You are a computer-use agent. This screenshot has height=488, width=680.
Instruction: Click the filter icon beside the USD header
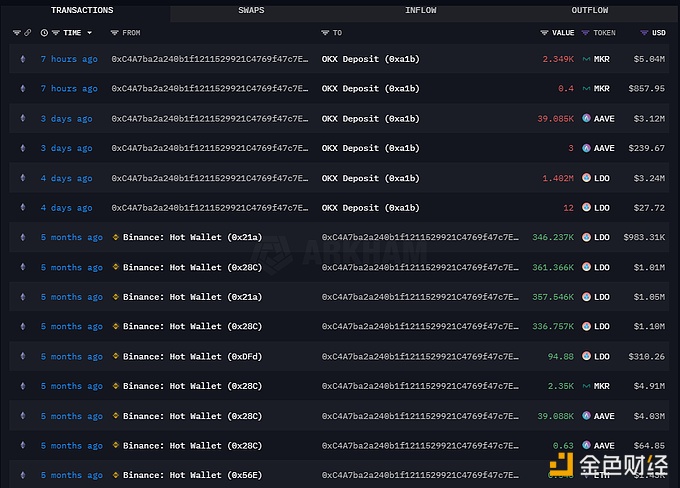643,33
